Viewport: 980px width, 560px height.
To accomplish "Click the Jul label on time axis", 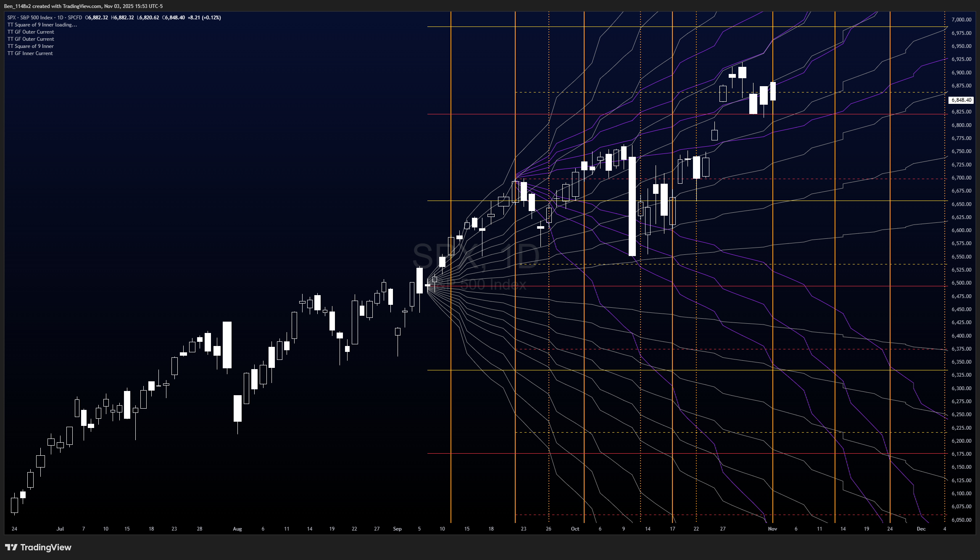I will pyautogui.click(x=60, y=529).
